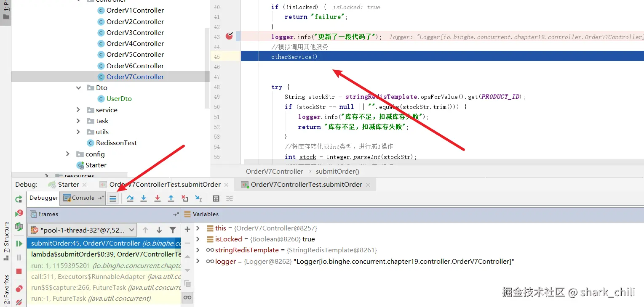Click the Rerun Failed Tests icon
The image size is (644, 307).
click(x=19, y=213)
